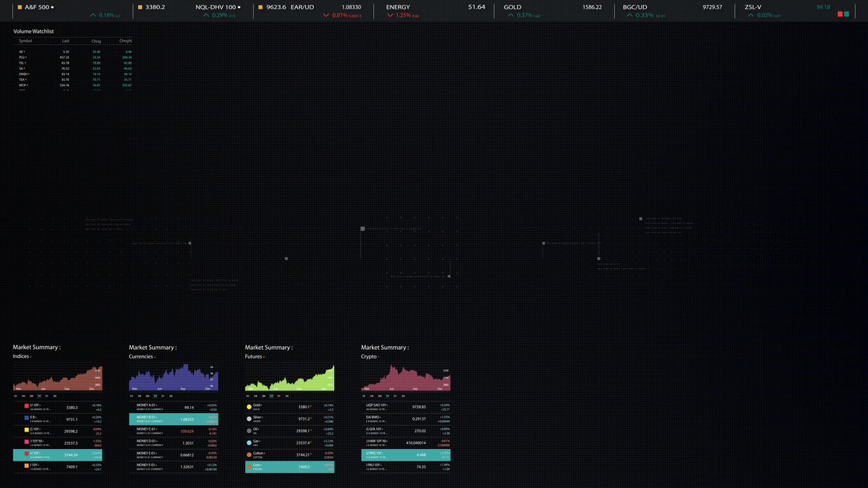Expand the Futures market summary dropdown
This screenshot has width=868, height=488.
tap(264, 357)
